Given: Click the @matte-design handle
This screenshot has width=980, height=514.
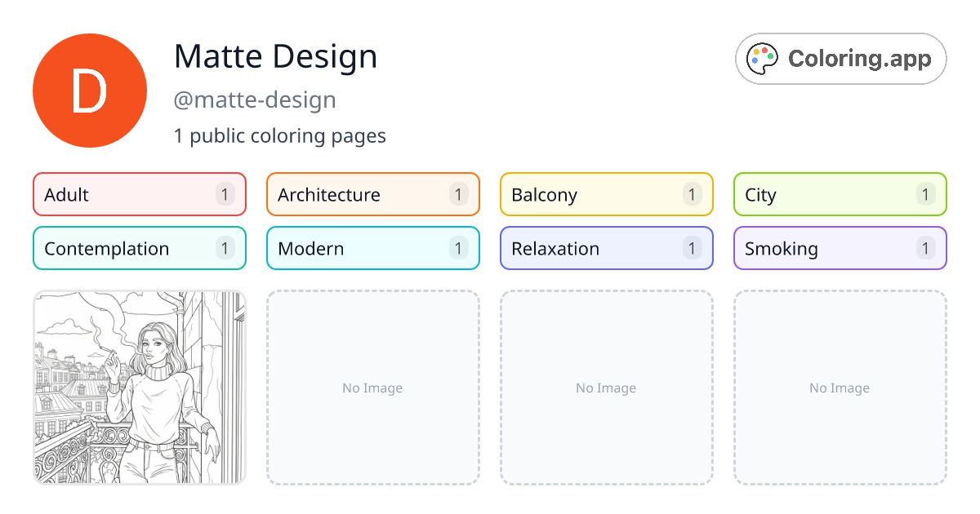Looking at the screenshot, I should tap(255, 100).
